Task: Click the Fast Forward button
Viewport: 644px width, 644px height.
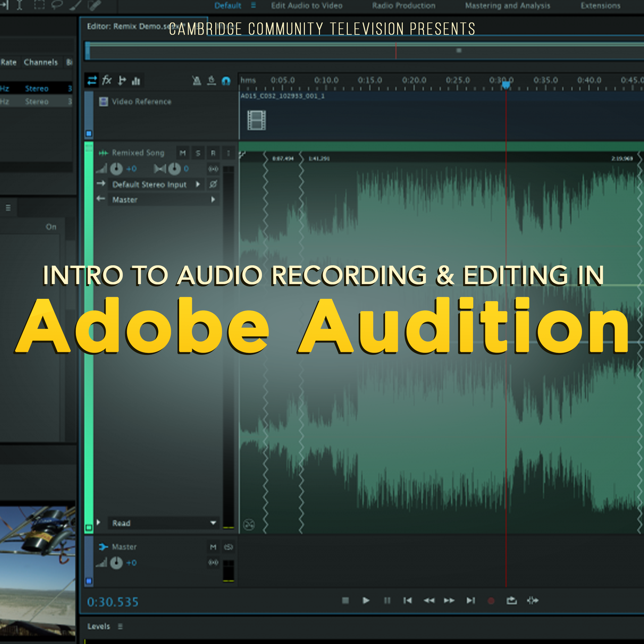Action: point(449,600)
